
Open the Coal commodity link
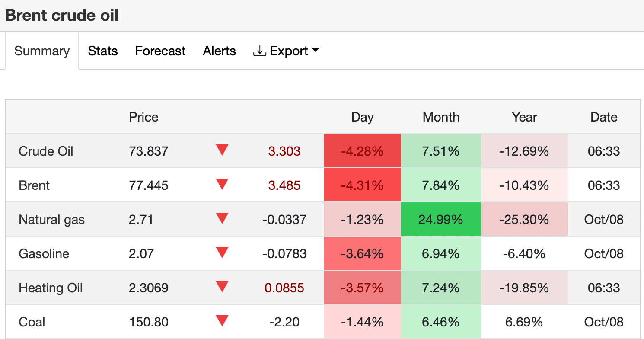32,322
